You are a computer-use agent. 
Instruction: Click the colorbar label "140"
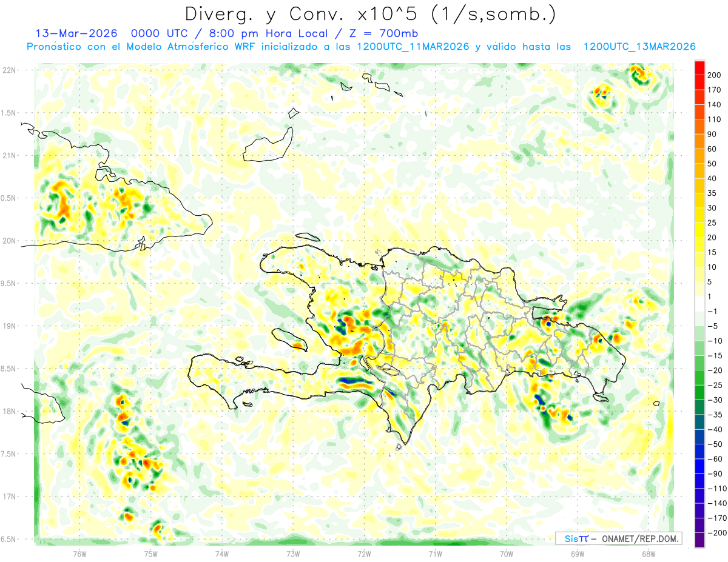715,105
